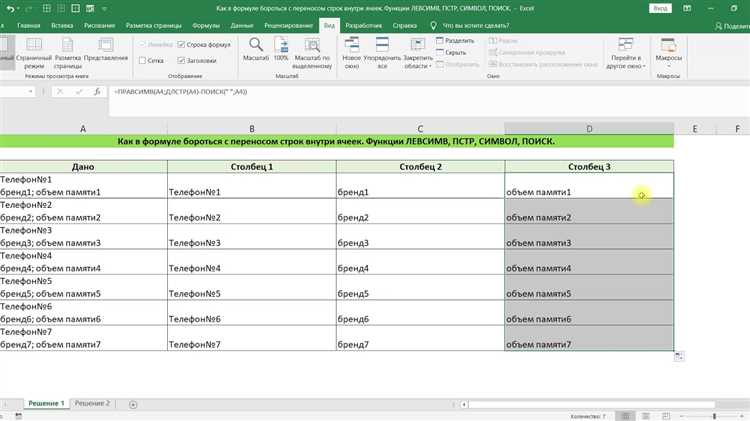Viewport: 750px width, 421px height.
Task: Open the Customize Quick Access Toolbar dropdown
Action: pos(105,9)
